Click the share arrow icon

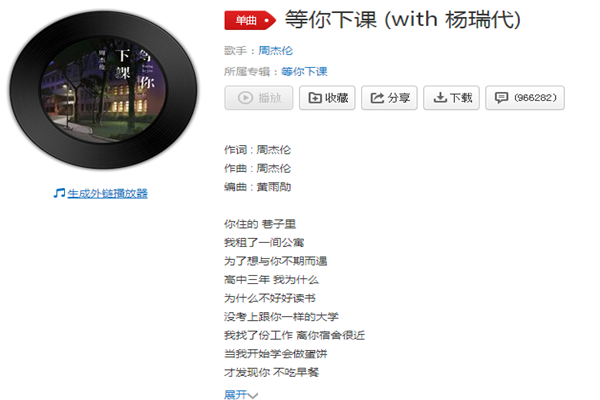(x=377, y=98)
